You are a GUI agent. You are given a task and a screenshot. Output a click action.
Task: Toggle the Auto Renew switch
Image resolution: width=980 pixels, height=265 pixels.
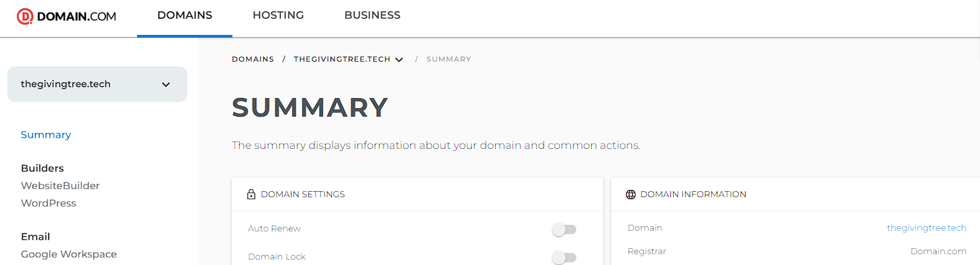[x=564, y=229]
